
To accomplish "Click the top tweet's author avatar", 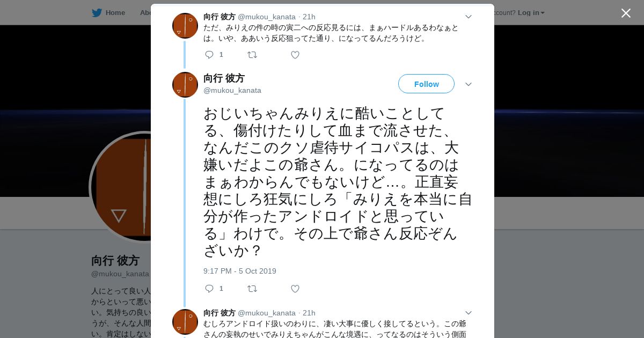I will [185, 26].
